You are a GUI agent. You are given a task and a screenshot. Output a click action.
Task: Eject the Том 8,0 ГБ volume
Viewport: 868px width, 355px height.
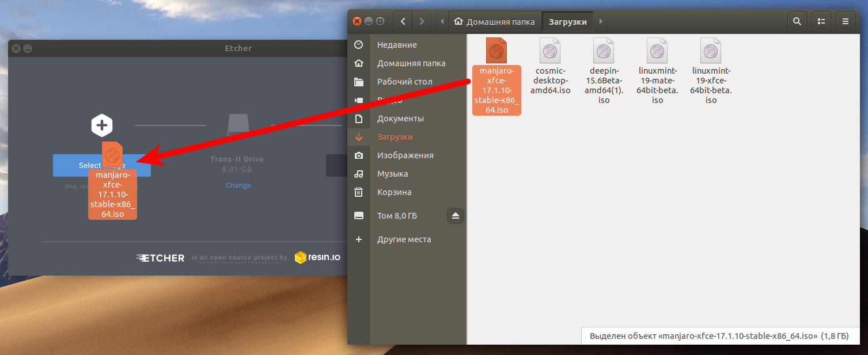pos(456,216)
